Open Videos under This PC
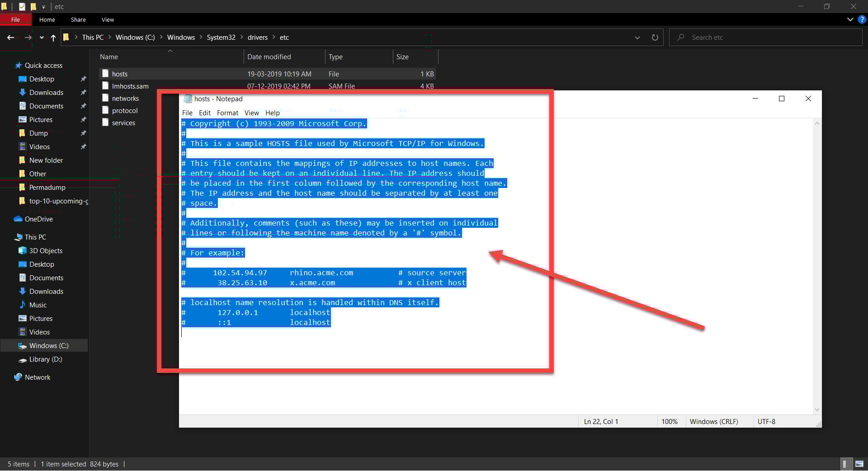Viewport: 868px width, 471px height. 39,332
